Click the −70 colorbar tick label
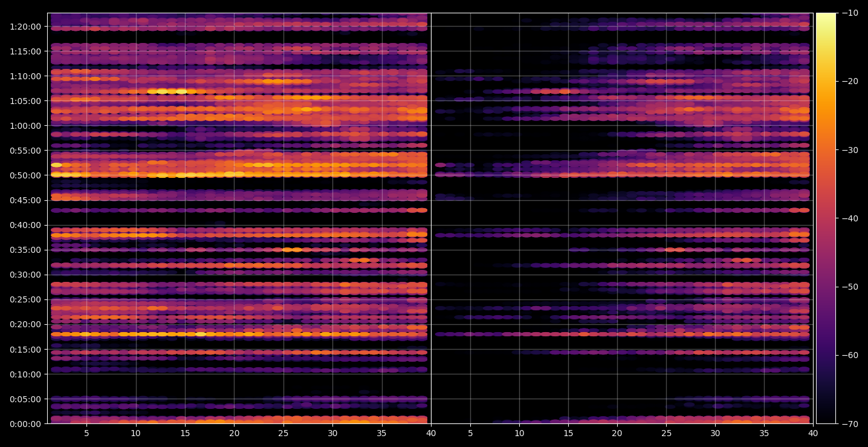Viewport: 868px width, 447px height. tap(850, 423)
